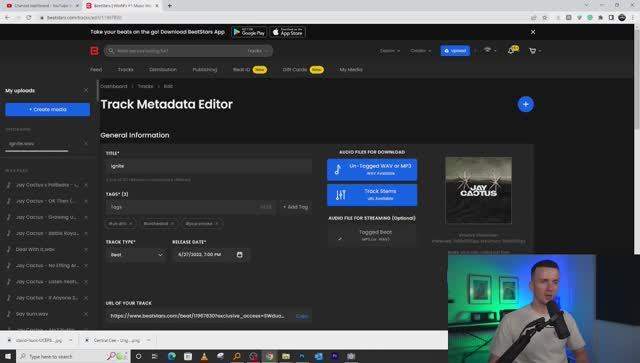Click the Jay Cactus artwork thumbnail

478,190
